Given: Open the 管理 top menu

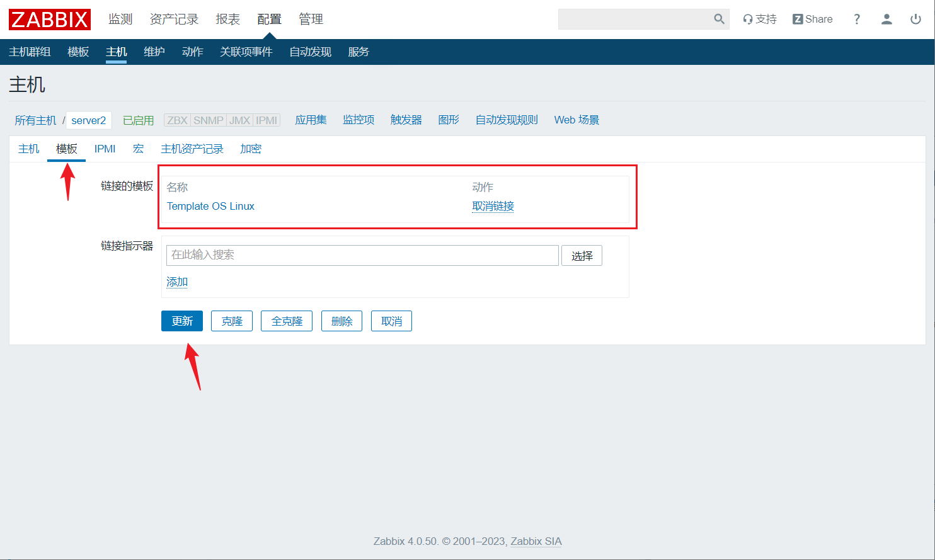Looking at the screenshot, I should (x=311, y=19).
